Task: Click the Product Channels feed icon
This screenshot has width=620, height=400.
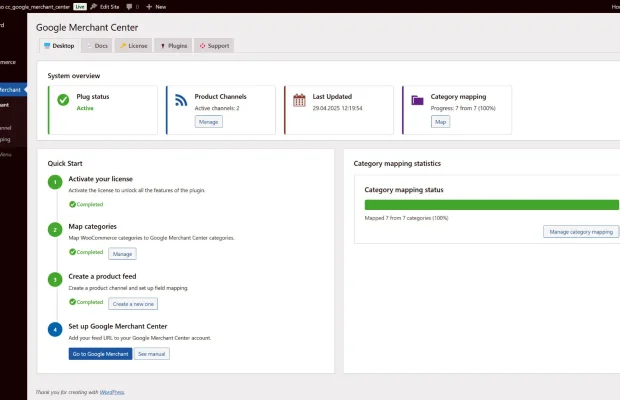Action: (x=181, y=100)
